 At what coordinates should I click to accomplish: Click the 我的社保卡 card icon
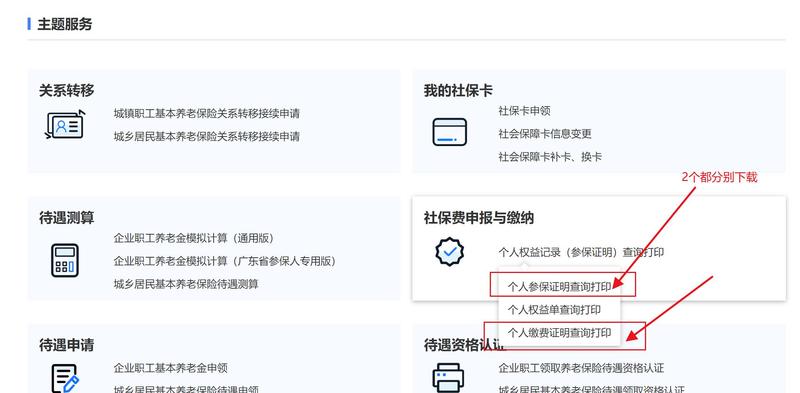449,132
